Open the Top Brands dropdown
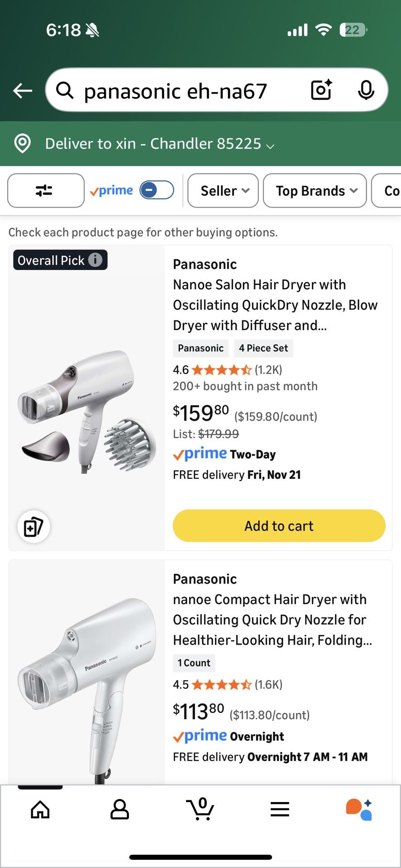Viewport: 401px width, 868px height. point(314,190)
